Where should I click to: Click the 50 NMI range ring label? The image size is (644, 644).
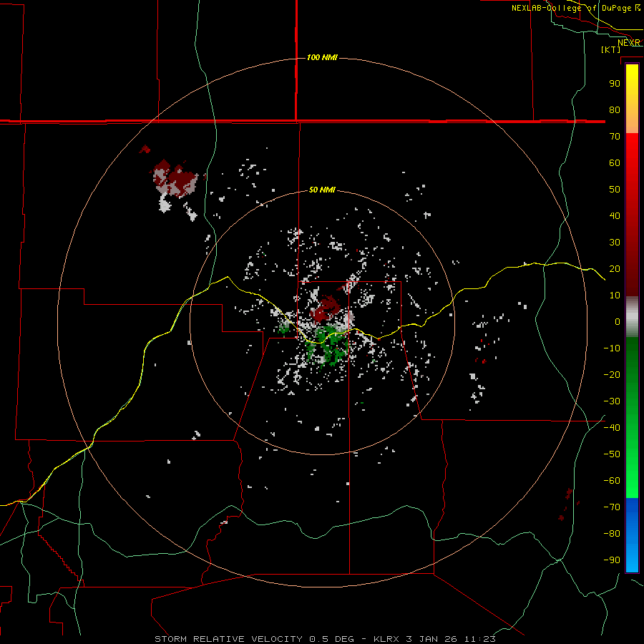tap(322, 190)
